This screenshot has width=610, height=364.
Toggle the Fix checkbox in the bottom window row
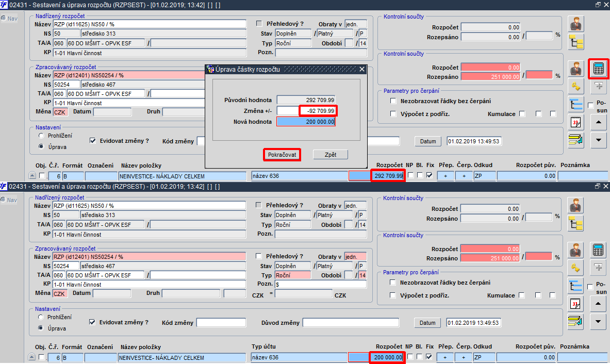tap(428, 357)
